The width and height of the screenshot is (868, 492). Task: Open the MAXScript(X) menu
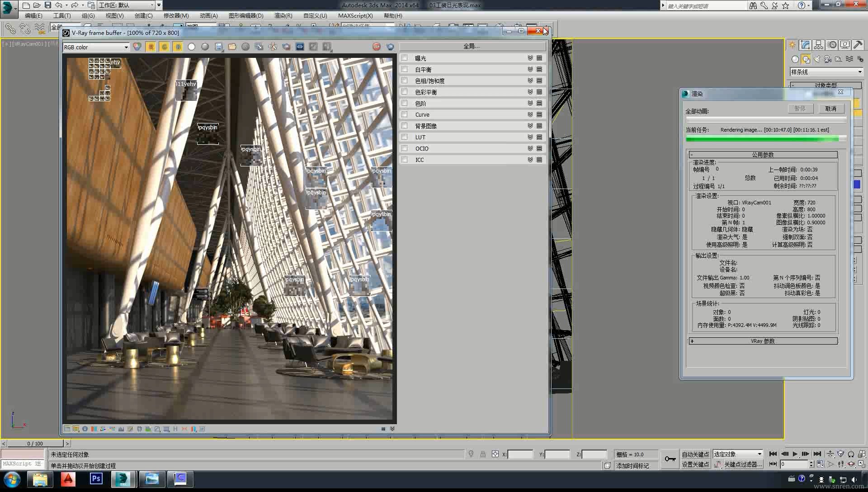tap(355, 15)
